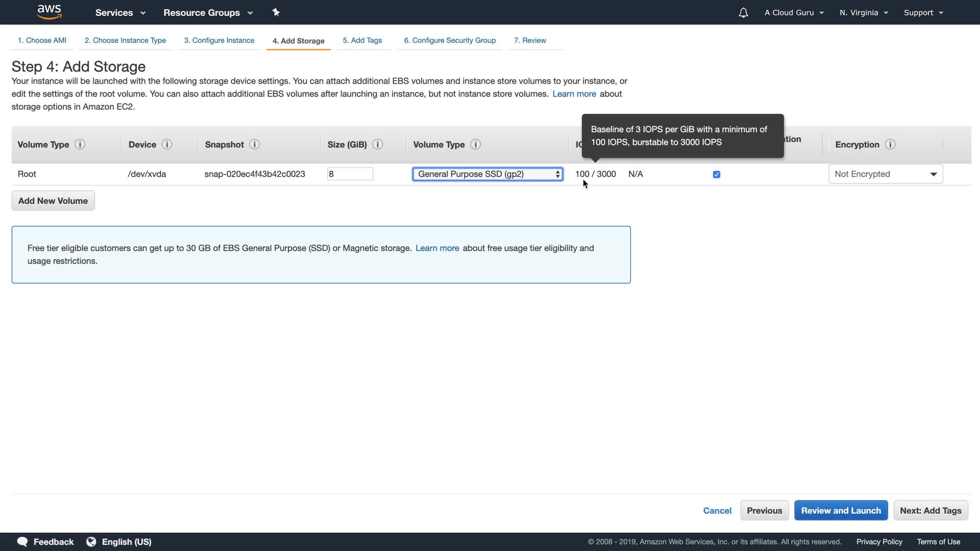Viewport: 980px width, 551px height.
Task: Open Learn more link about free tier
Action: coord(437,248)
